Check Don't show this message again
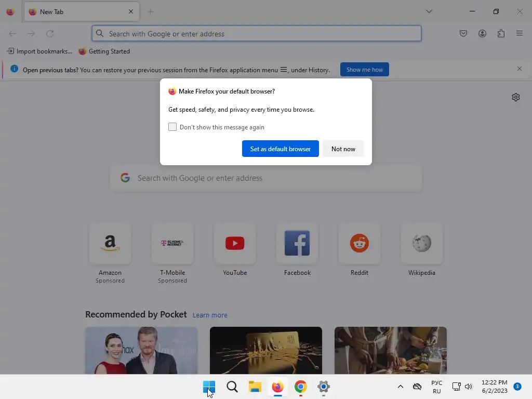 pyautogui.click(x=172, y=127)
